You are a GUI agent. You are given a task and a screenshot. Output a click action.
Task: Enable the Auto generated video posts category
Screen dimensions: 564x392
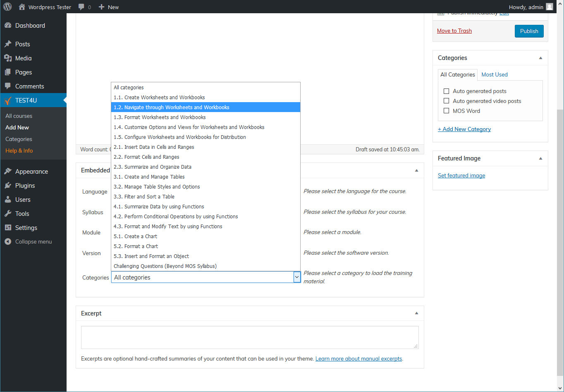point(446,101)
